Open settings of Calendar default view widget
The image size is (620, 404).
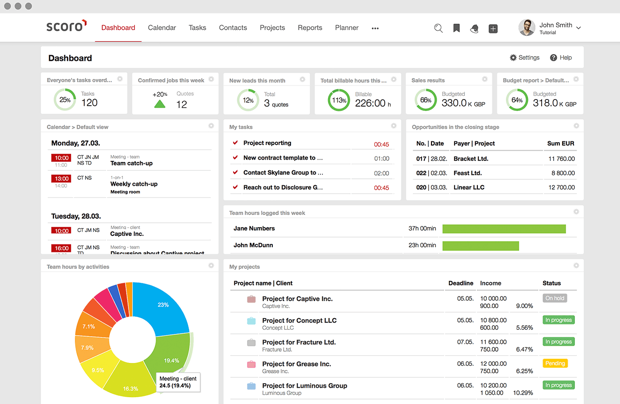(211, 126)
